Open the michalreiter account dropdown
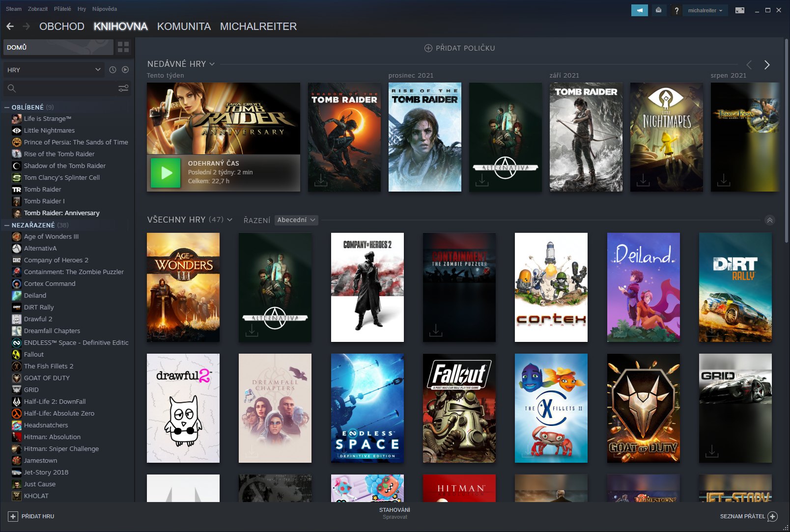This screenshot has height=532, width=790. pyautogui.click(x=705, y=10)
